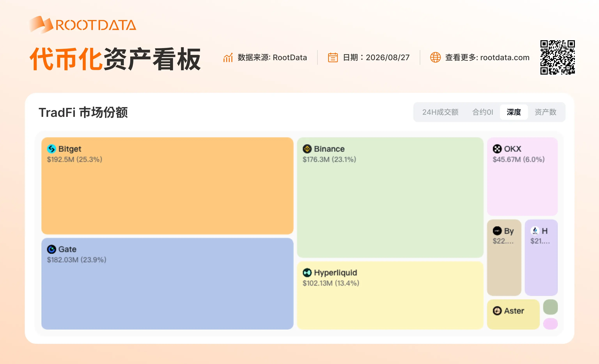The height and width of the screenshot is (364, 599).
Task: Click the Aster logo icon
Action: (x=497, y=311)
